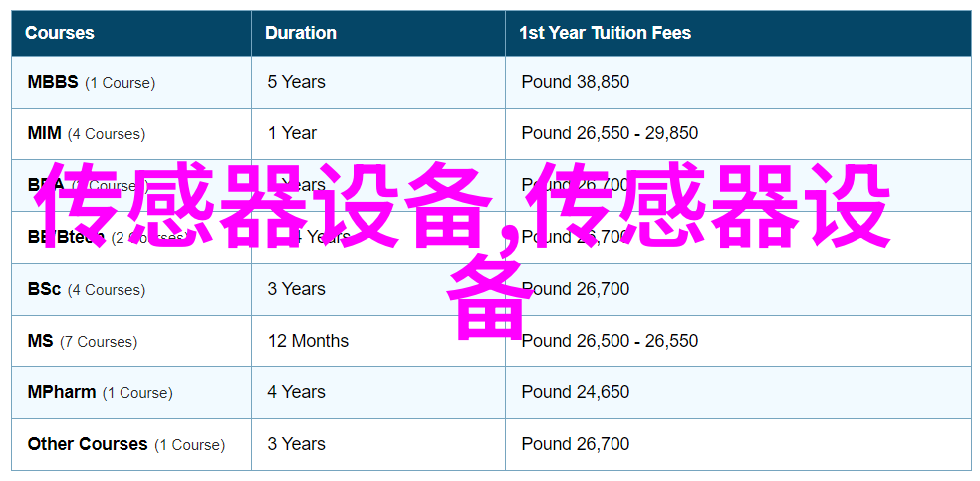Click the Pound 26,500 - 26,550 fee
This screenshot has height=481, width=980.
pos(610,341)
